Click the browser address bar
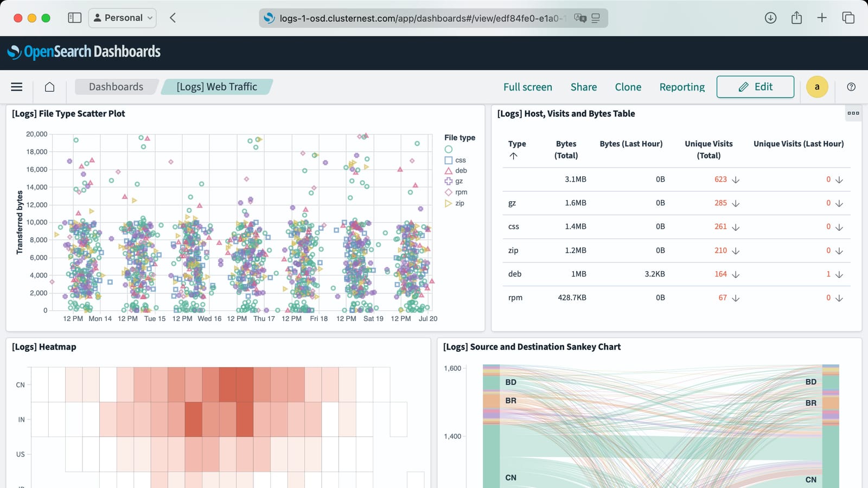Image resolution: width=868 pixels, height=488 pixels. [433, 18]
